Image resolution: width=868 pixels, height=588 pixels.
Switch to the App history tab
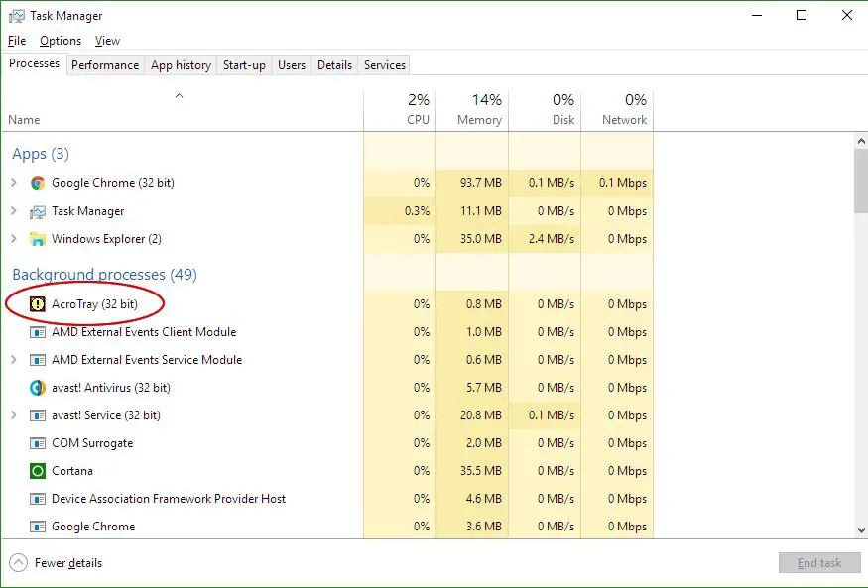tap(181, 65)
